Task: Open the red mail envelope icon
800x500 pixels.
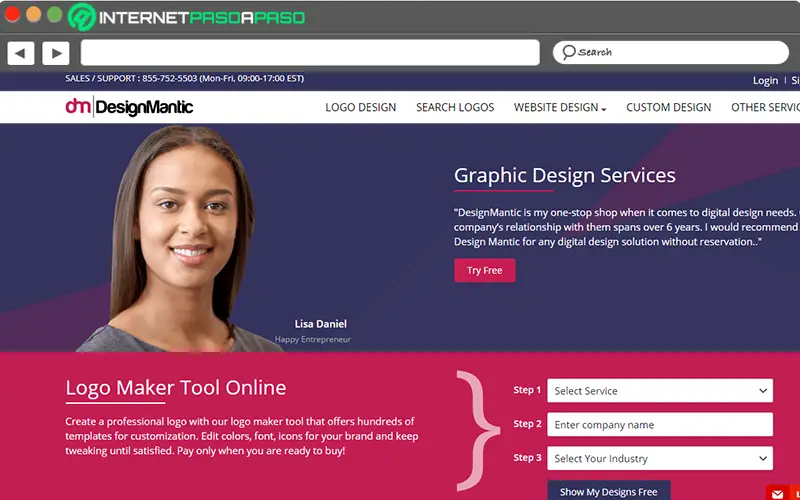Action: pyautogui.click(x=777, y=494)
